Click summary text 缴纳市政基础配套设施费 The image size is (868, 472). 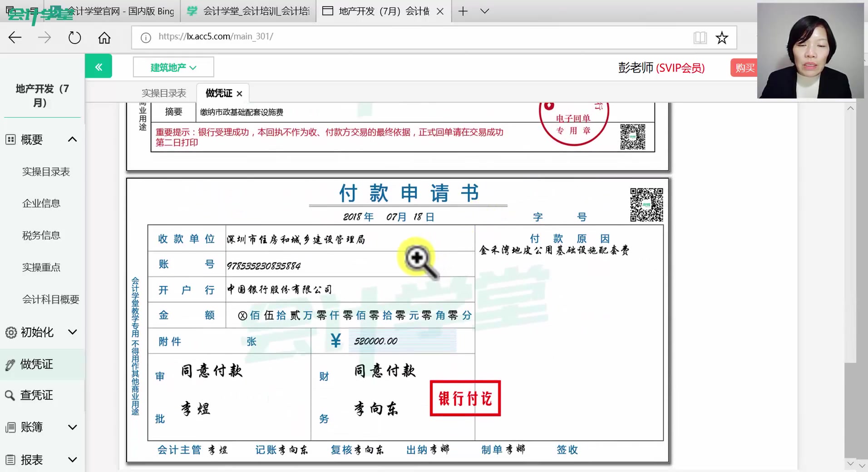point(242,112)
